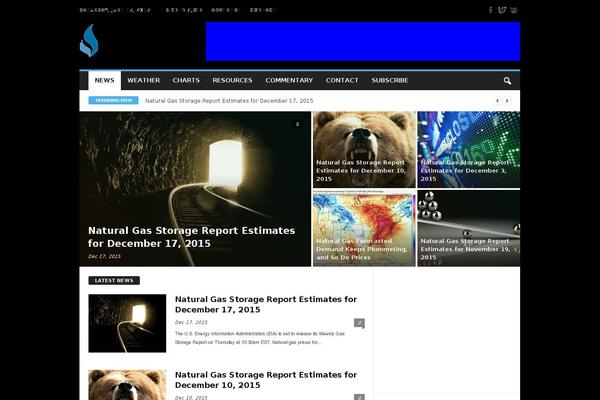Open November 19 storage report tile
Screen dimensions: 600x400
point(469,228)
